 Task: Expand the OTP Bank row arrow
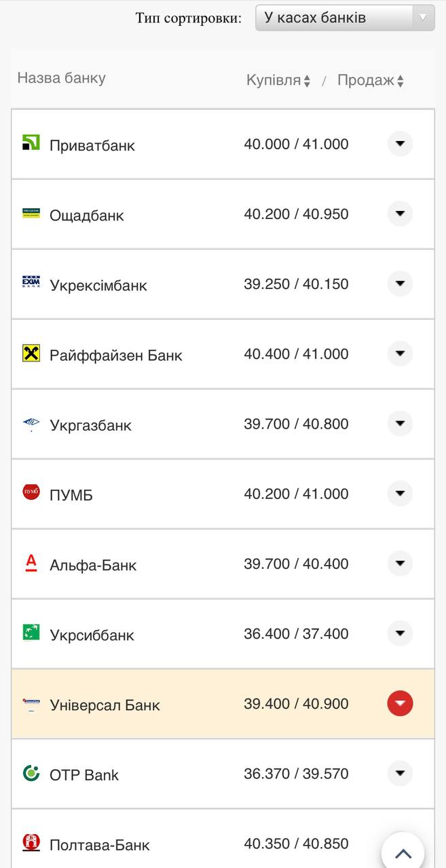click(400, 773)
